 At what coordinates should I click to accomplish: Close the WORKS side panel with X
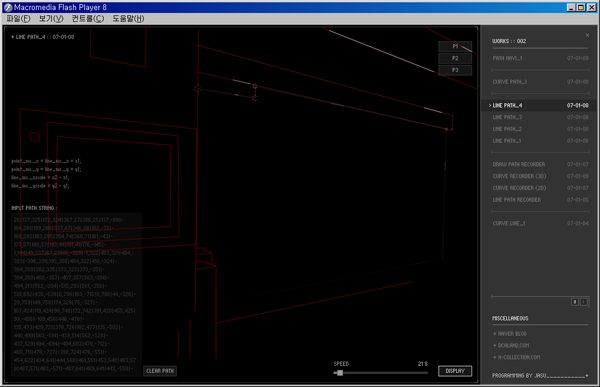[x=587, y=36]
